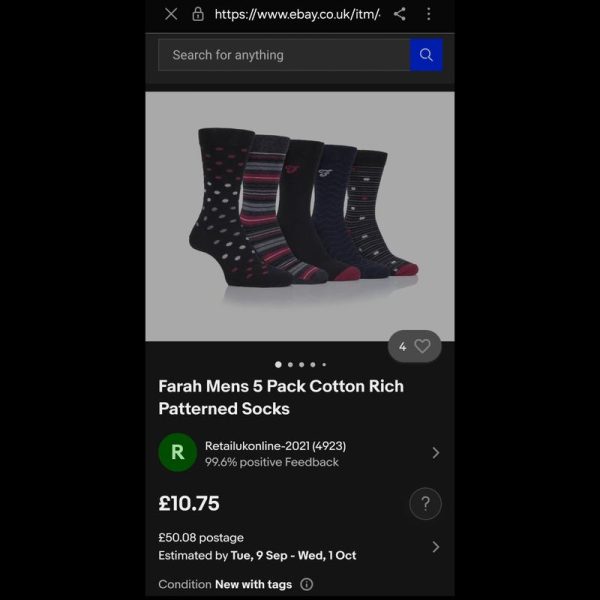The width and height of the screenshot is (600, 600).
Task: Expand postage details chevron
Action: point(435,547)
